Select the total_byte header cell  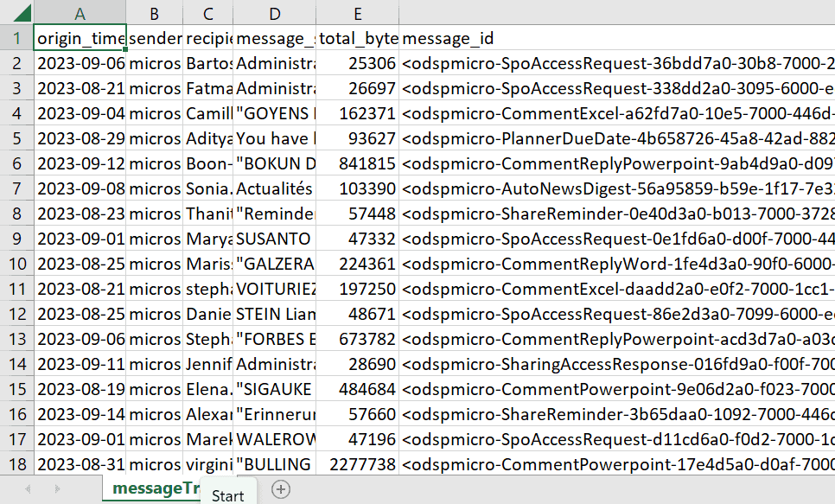click(357, 40)
